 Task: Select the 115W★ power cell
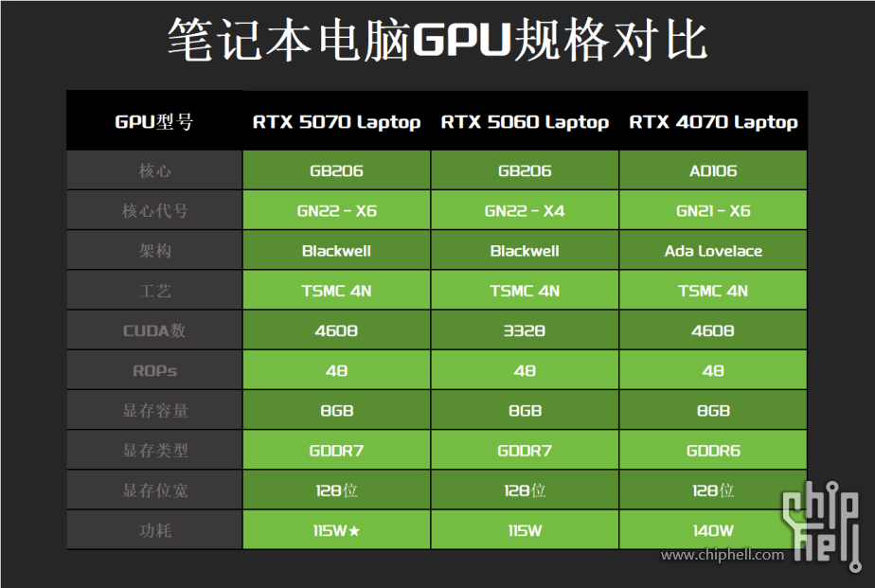click(336, 530)
